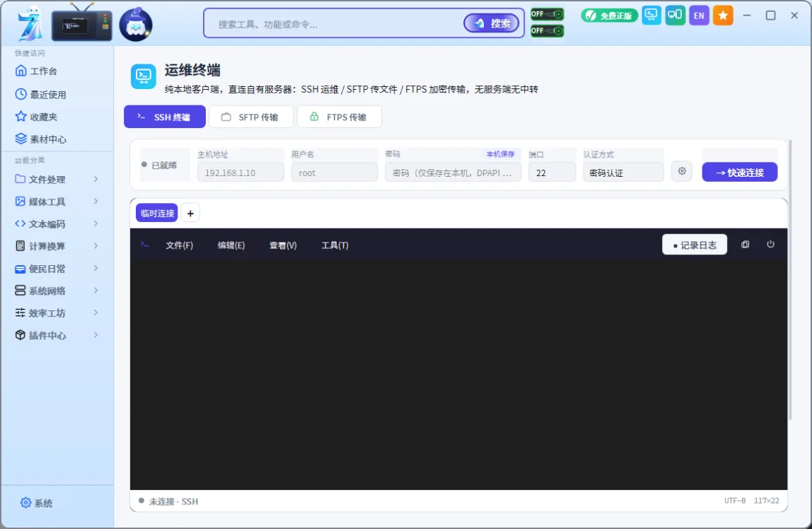Click the 计算换算 calculator icon
Screen dimensions: 812x529
click(21, 246)
